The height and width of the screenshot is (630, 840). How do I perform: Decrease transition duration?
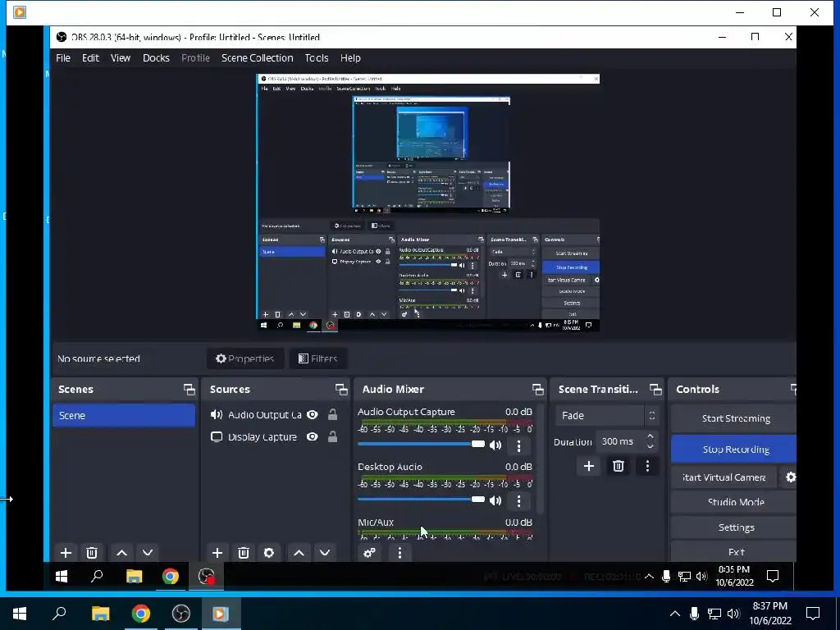click(x=651, y=446)
